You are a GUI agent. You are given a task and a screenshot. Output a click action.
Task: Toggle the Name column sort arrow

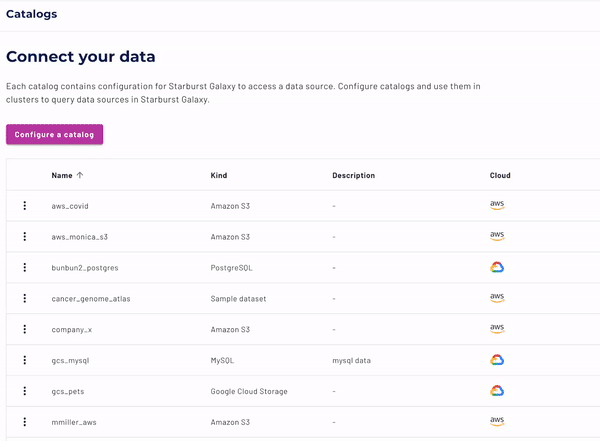click(80, 175)
